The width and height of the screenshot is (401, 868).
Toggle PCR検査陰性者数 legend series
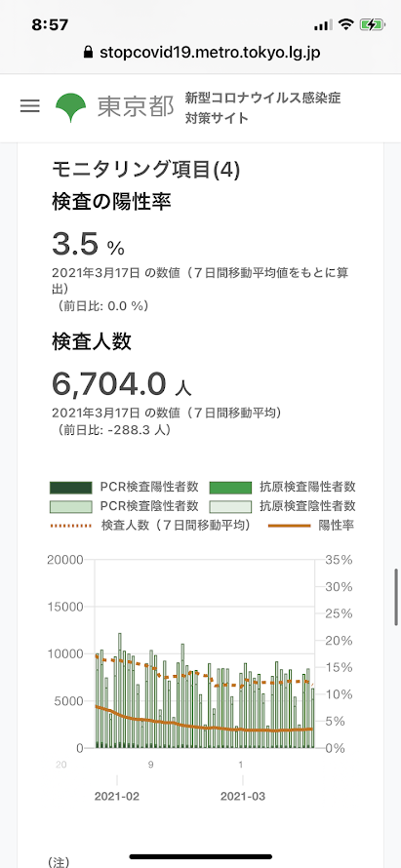(x=125, y=505)
